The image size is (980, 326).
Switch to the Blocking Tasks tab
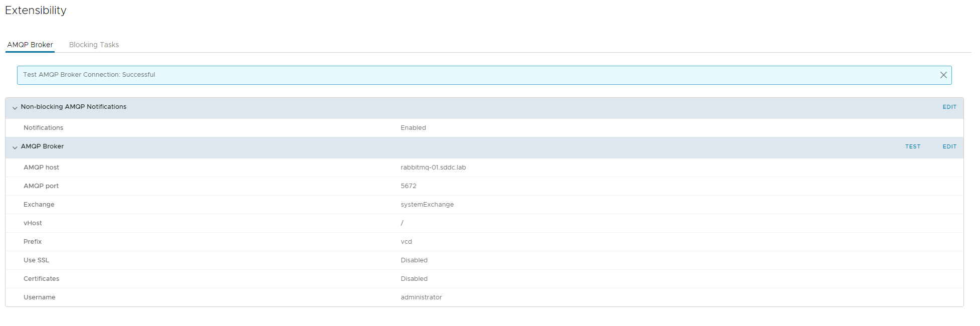tap(94, 45)
